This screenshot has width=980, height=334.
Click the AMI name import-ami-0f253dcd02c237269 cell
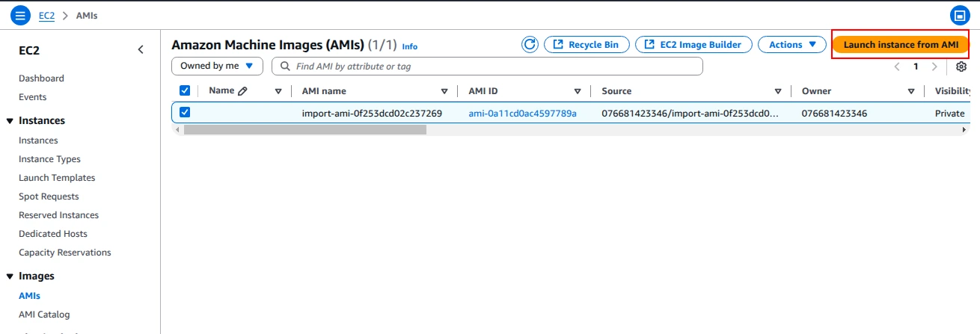pyautogui.click(x=372, y=114)
